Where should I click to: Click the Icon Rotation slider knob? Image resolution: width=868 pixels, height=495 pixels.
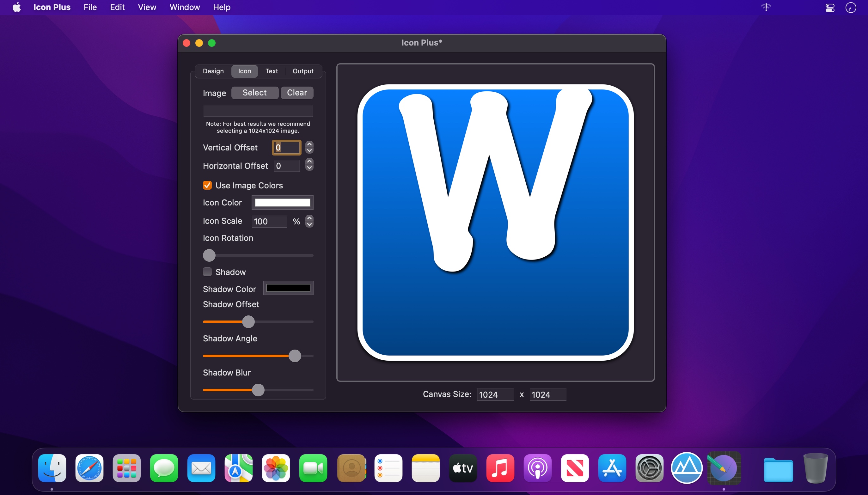point(209,255)
